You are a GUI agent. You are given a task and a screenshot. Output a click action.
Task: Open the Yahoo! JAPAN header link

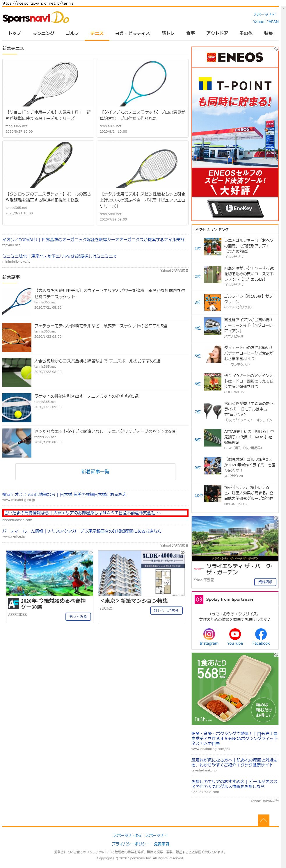point(265,22)
